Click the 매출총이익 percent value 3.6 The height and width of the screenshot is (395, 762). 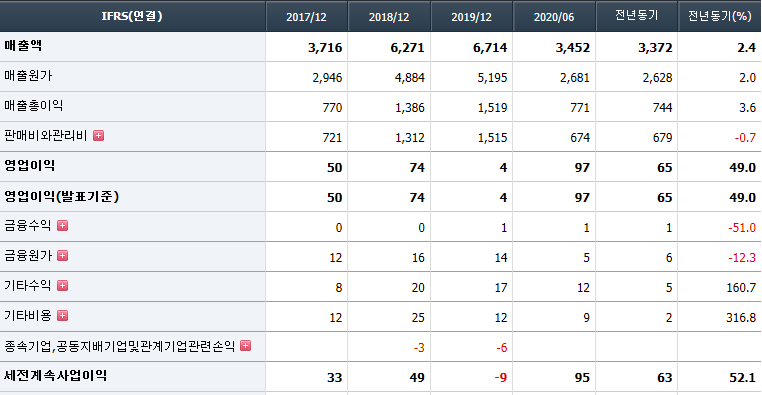coord(747,107)
